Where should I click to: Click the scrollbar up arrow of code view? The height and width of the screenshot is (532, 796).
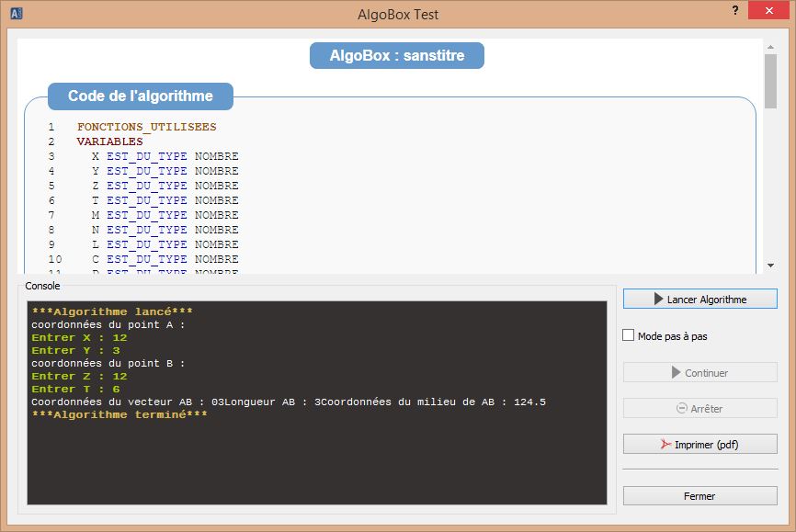tap(770, 47)
